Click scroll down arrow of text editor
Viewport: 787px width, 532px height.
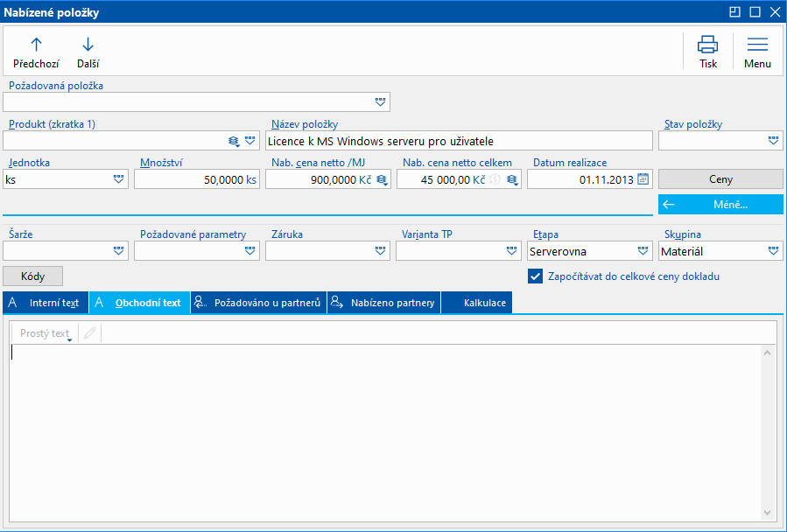[768, 513]
